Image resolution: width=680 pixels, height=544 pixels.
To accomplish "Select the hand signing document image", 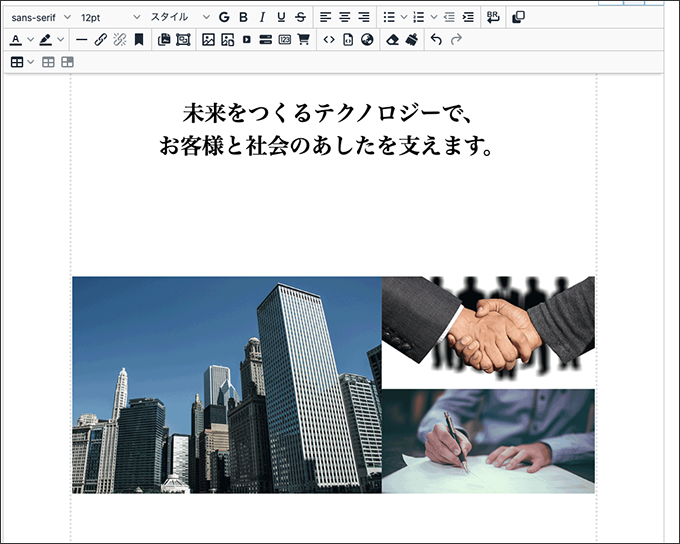I will pyautogui.click(x=488, y=441).
